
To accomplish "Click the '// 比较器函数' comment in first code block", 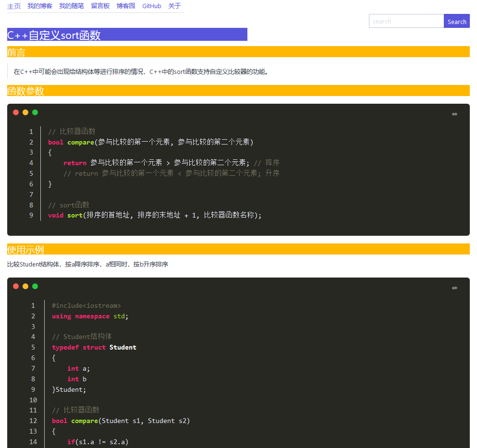I will coord(72,132).
